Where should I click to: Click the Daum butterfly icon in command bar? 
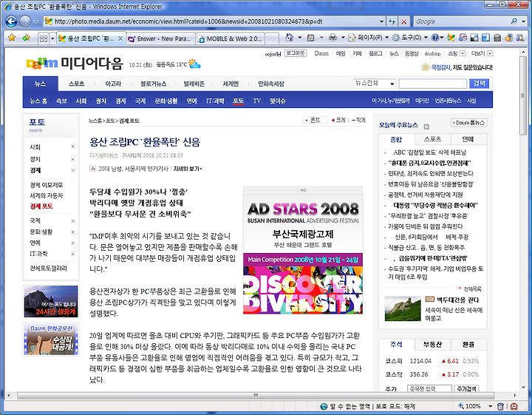451,38
